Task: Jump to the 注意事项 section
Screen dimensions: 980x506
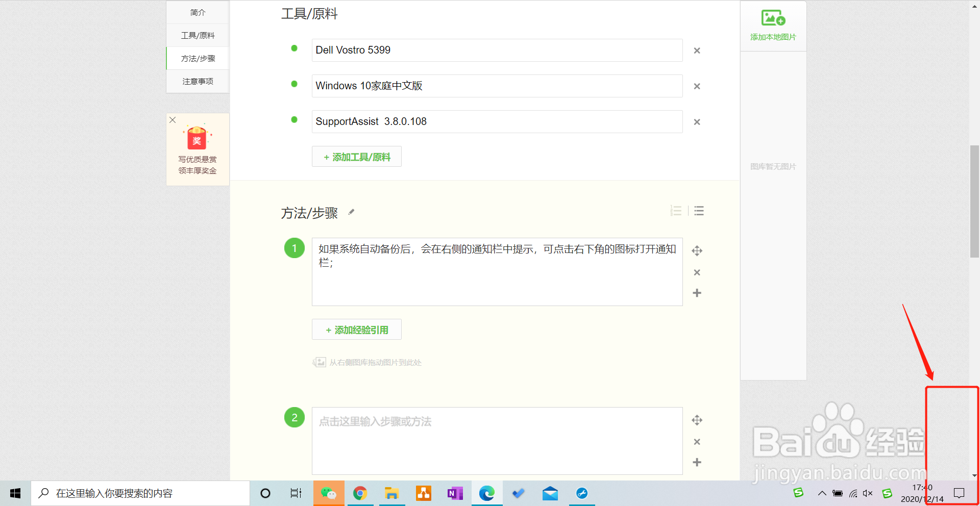Action: 198,81
